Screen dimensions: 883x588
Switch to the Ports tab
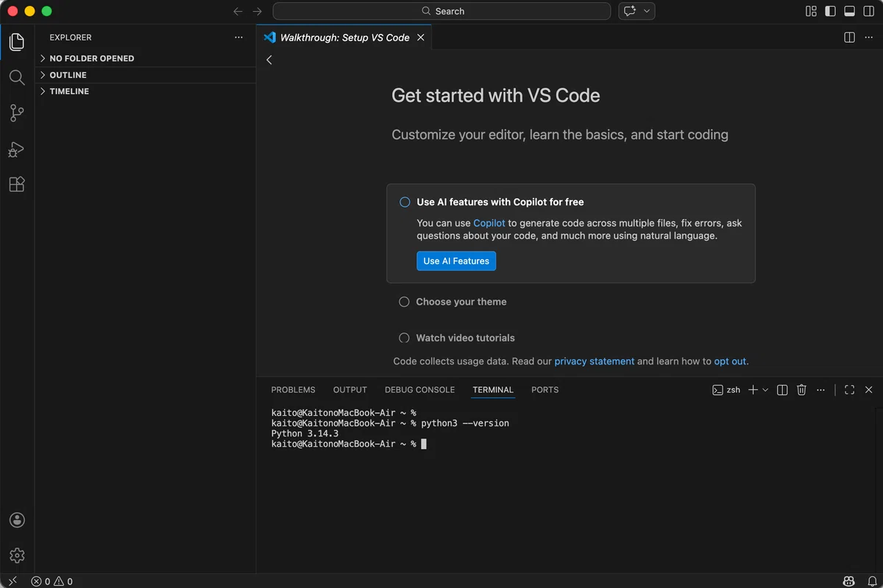[x=545, y=390]
